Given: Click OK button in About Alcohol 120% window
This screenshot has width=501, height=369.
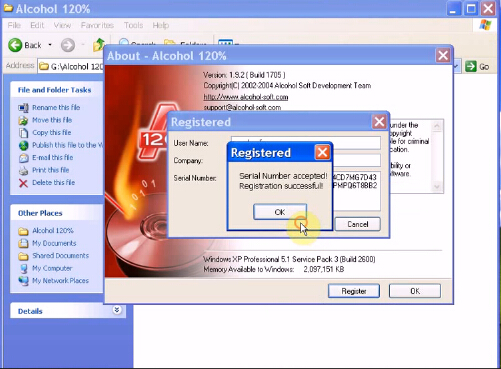Looking at the screenshot, I should [x=415, y=291].
